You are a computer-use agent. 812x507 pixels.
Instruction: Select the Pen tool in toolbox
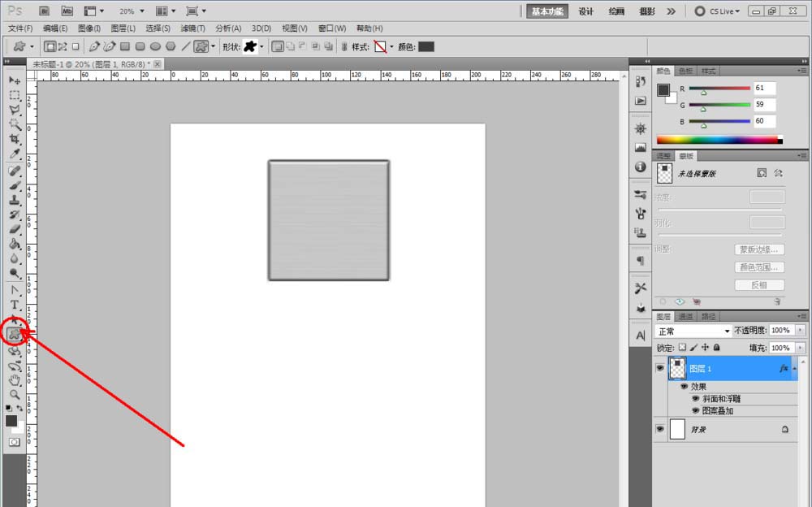click(15, 290)
